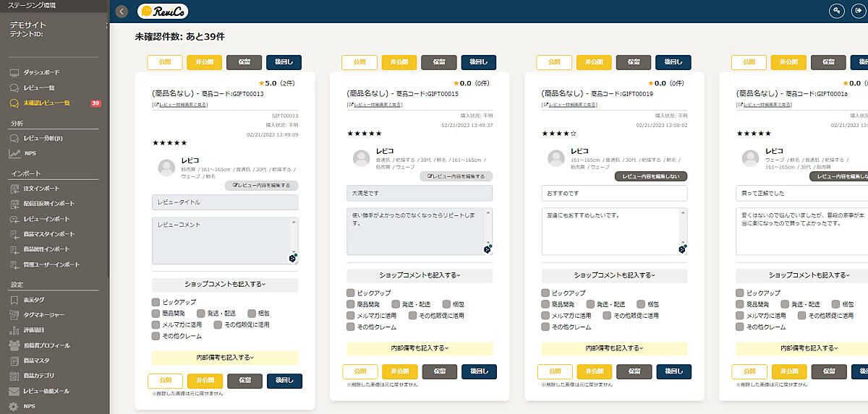Viewport: 868px width, 414px height.
Task: Click the レビュー依頼メール envelope icon
Action: tap(14, 391)
